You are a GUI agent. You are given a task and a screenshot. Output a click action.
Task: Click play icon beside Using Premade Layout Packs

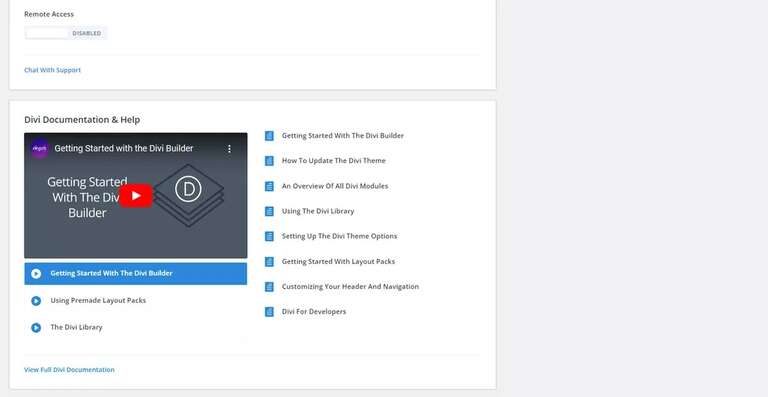click(x=36, y=301)
